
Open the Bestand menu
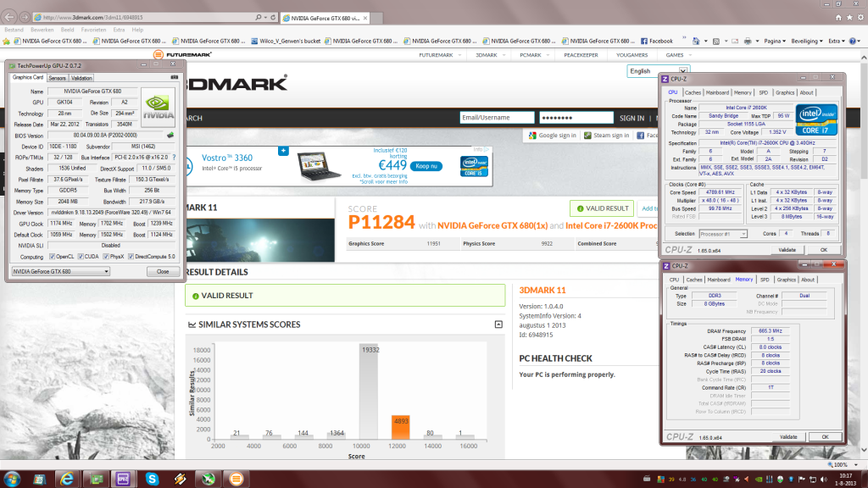[14, 30]
